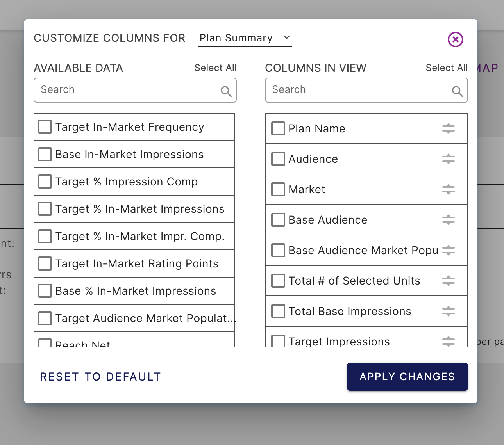Click the Columns In View search magnifier icon

(x=458, y=91)
